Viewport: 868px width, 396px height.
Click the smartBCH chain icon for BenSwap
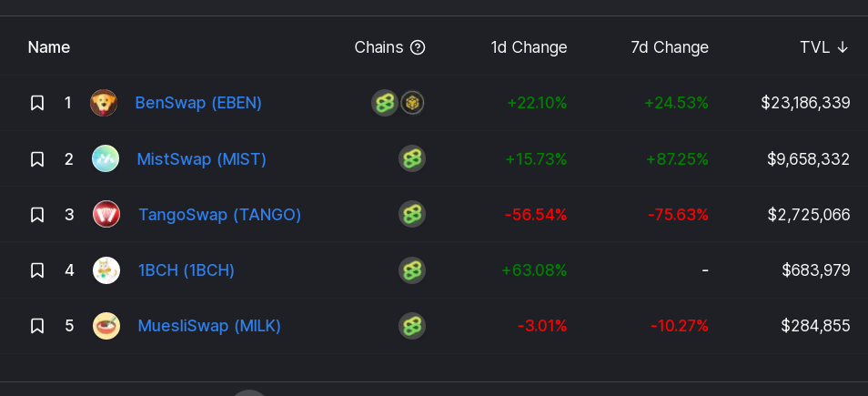tap(385, 103)
